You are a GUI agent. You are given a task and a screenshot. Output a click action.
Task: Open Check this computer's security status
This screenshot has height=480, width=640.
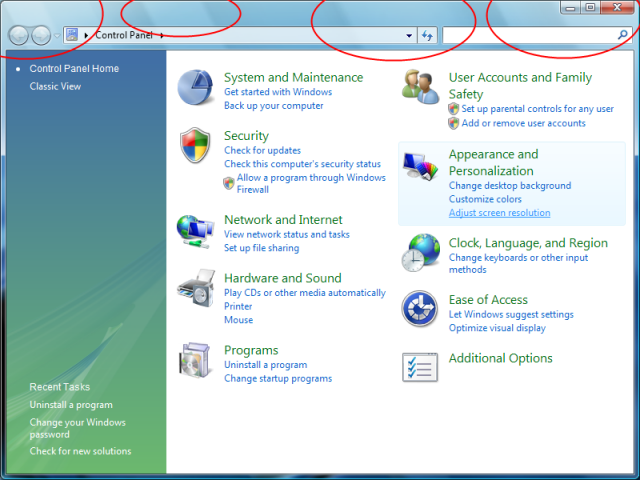click(x=302, y=164)
